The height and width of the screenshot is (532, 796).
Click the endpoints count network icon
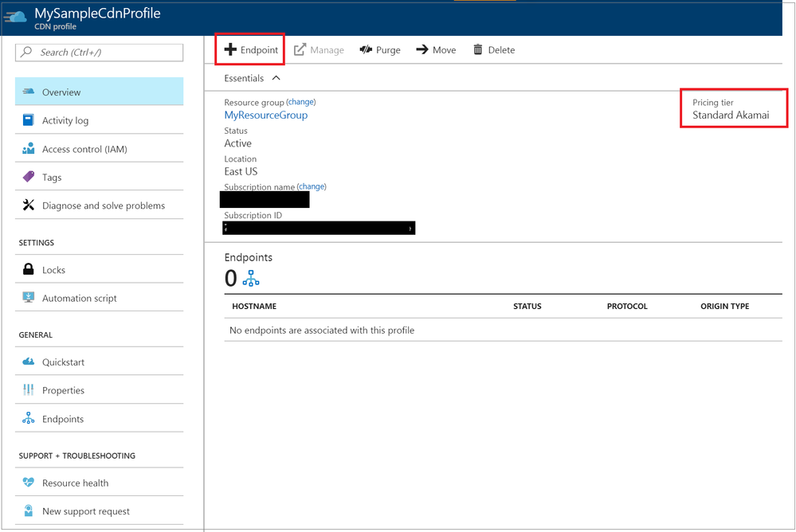tap(251, 278)
